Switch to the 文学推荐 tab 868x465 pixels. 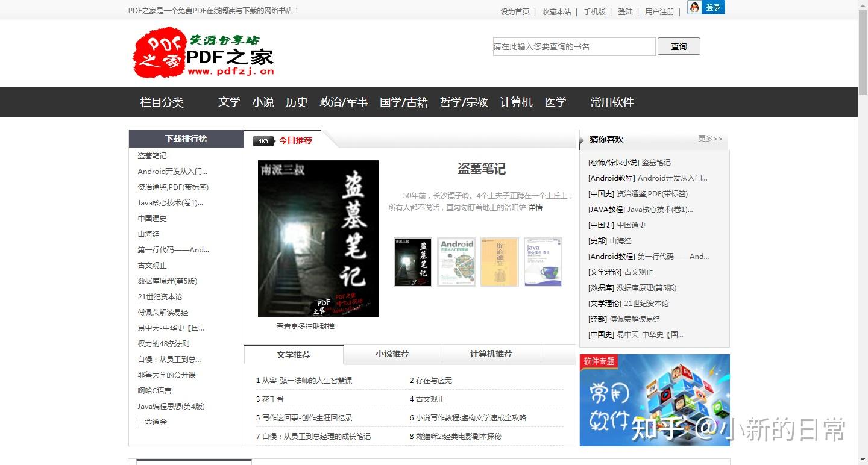point(294,355)
